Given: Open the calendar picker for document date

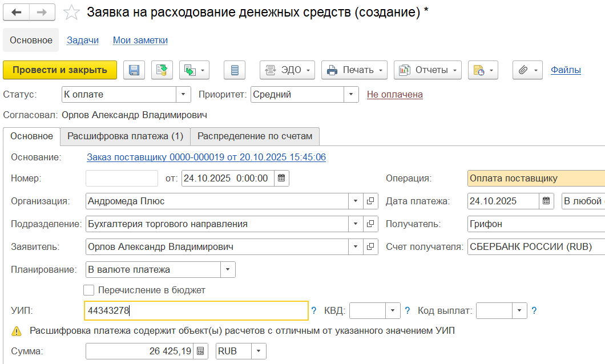Looking at the screenshot, I should [281, 178].
